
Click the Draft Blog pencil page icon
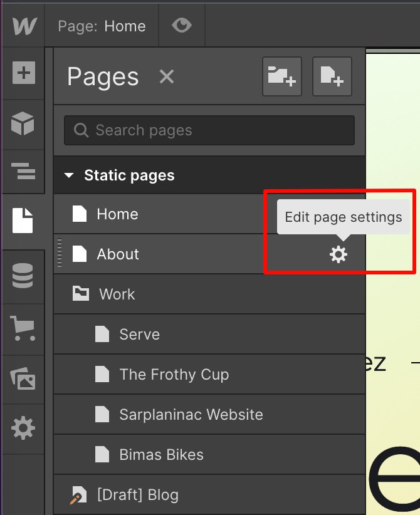tap(78, 495)
